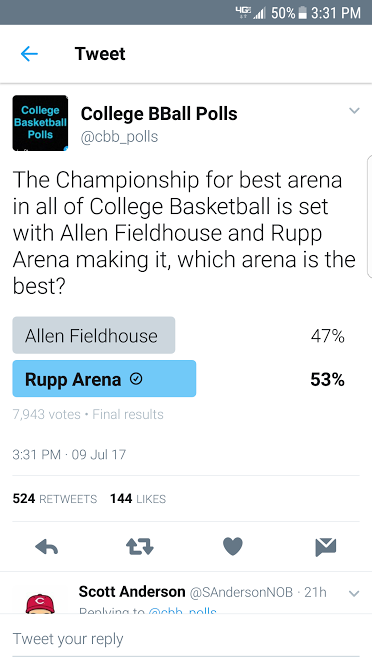Expand the tweet options chevron
372x662 pixels.
pos(354,111)
